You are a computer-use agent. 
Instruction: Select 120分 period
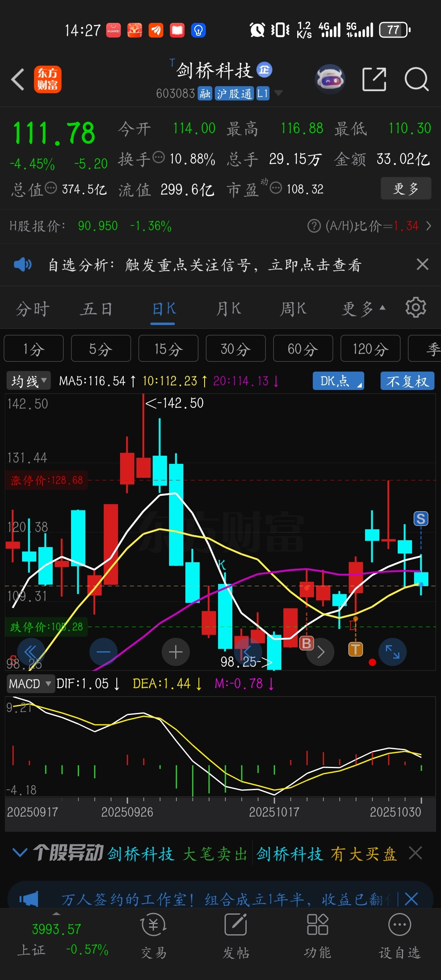pyautogui.click(x=370, y=349)
